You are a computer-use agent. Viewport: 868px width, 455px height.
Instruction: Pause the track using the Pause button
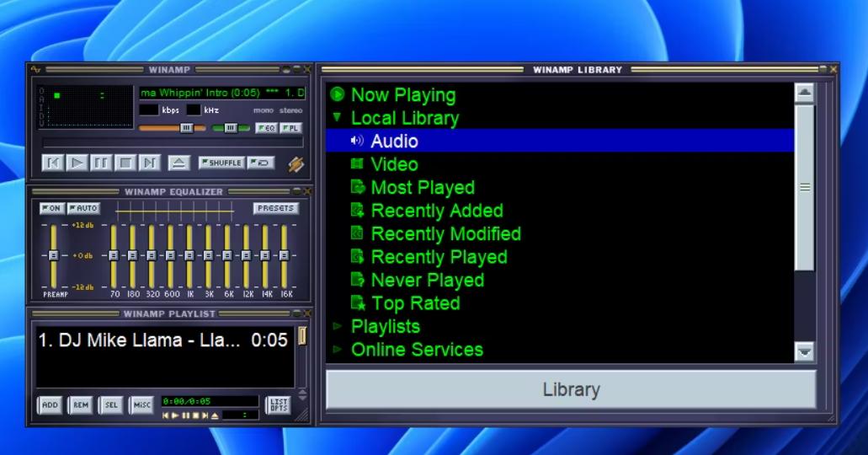coord(101,163)
